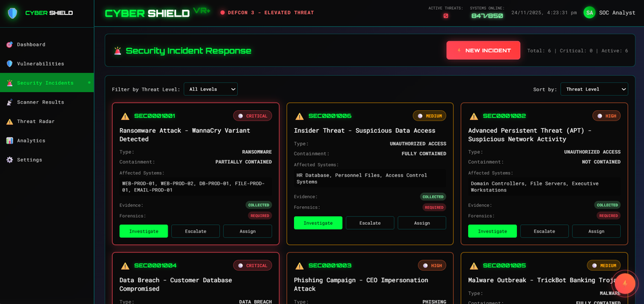Click the CRITICAL badge on SEC0001004
This screenshot has width=644, height=304.
(253, 265)
